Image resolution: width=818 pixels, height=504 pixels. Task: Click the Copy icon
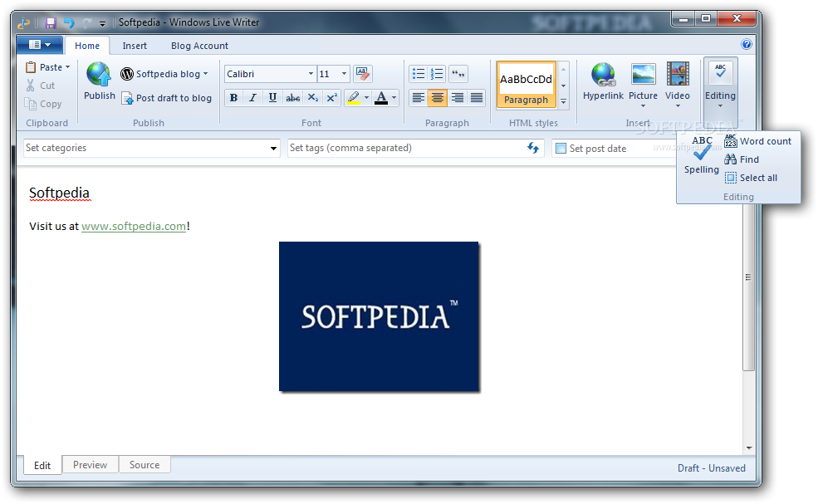(30, 104)
